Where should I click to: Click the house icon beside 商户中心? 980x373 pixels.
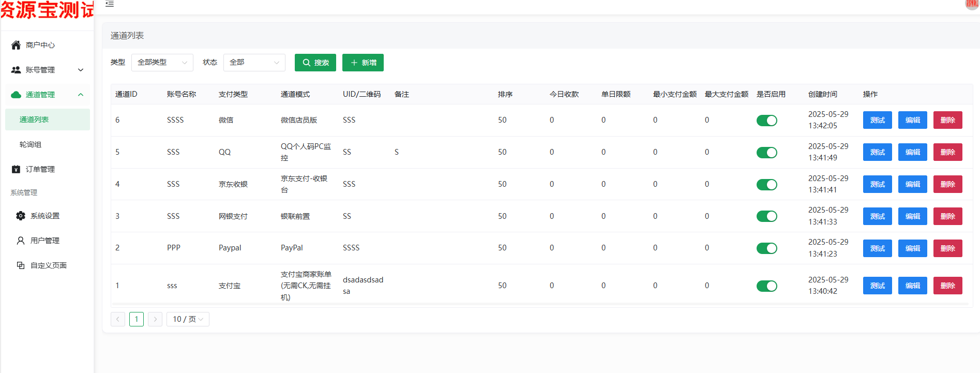pos(16,45)
